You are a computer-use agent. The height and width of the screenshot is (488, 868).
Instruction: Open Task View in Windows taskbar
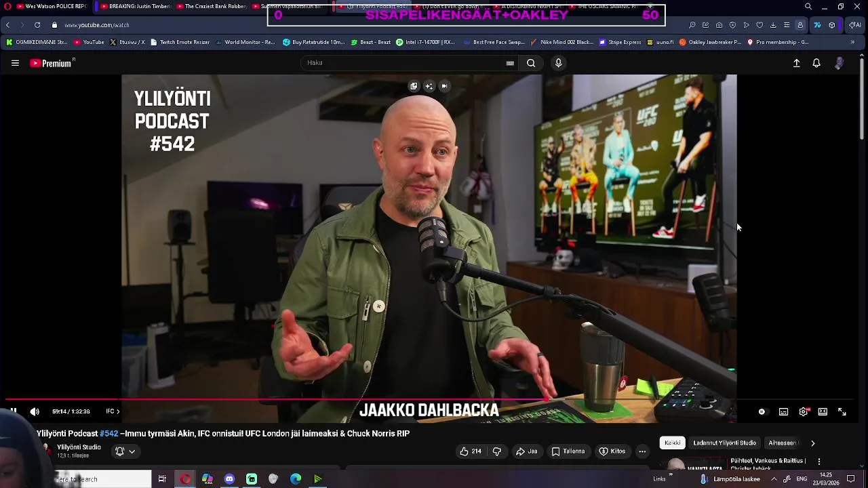[x=162, y=479]
